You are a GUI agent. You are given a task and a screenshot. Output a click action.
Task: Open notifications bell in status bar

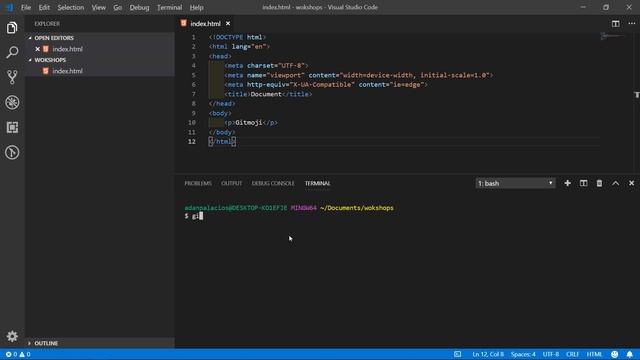point(630,354)
